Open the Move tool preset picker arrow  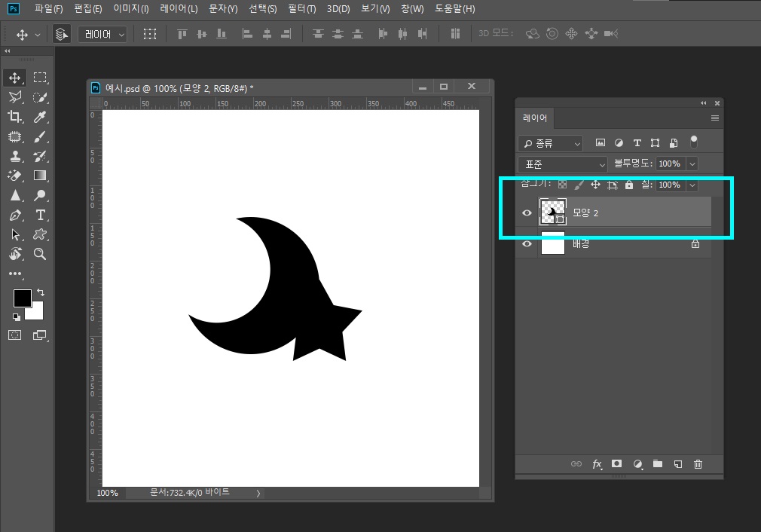point(38,35)
